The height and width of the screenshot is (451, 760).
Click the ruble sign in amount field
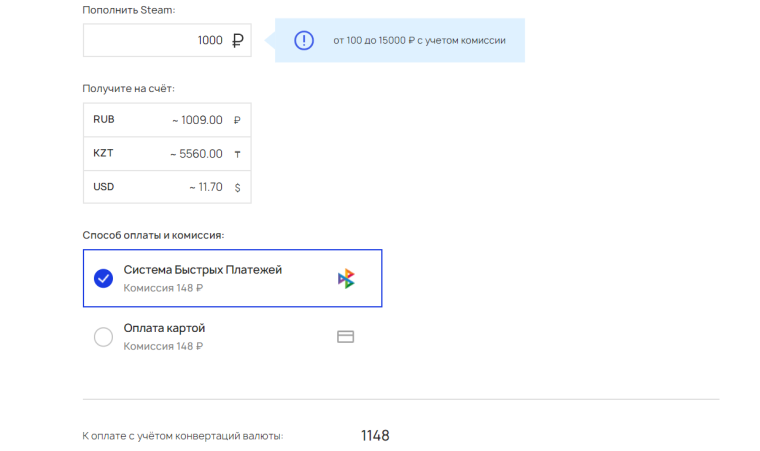tap(238, 40)
